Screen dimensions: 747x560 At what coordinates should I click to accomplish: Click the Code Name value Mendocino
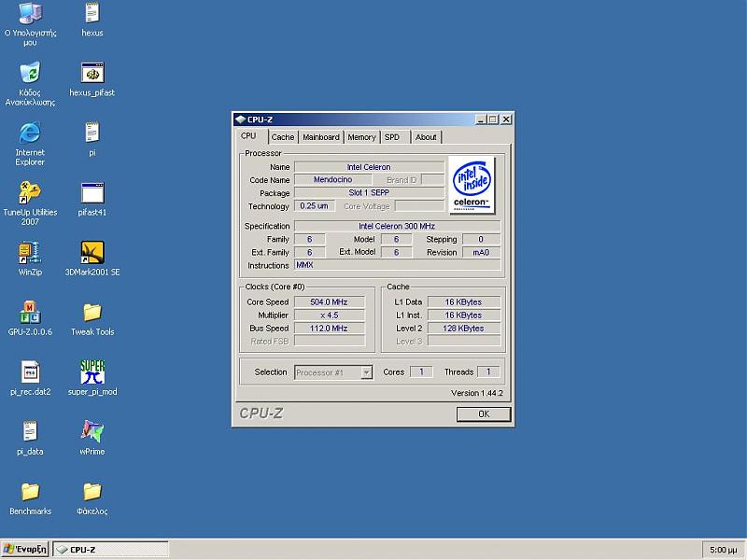[333, 179]
